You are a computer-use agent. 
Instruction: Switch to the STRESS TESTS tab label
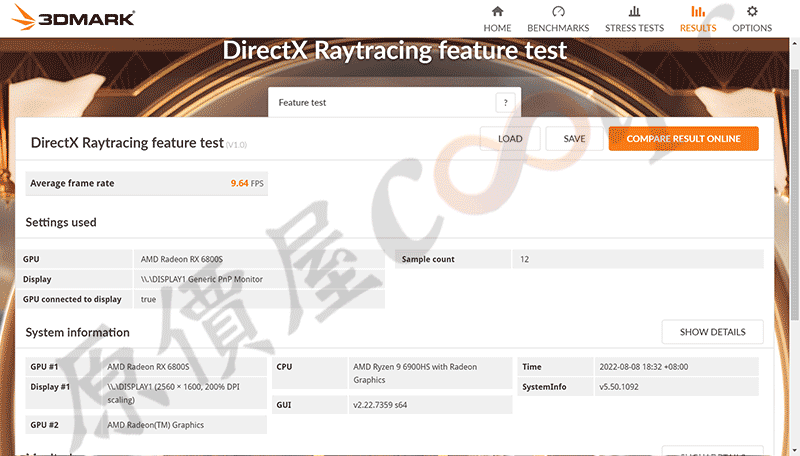coord(634,28)
